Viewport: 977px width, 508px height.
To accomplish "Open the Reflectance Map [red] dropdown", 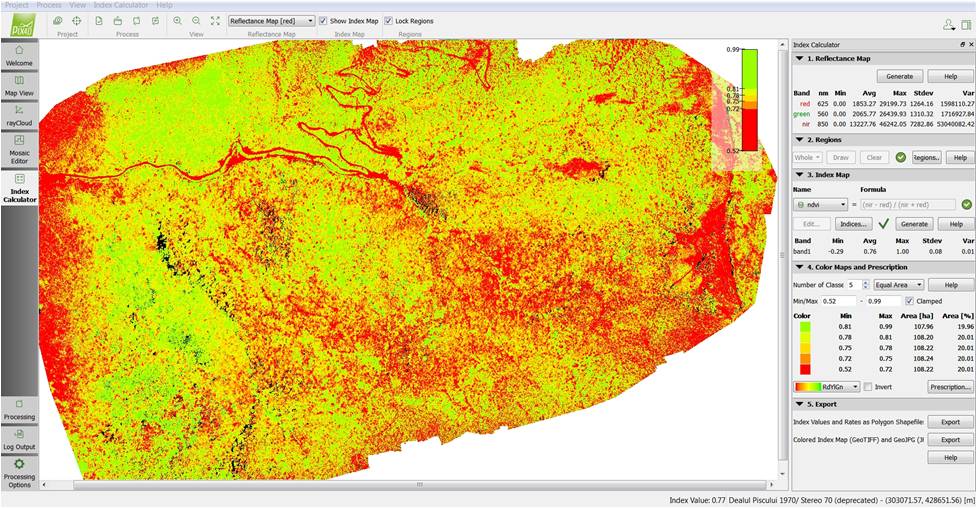I will (271, 21).
